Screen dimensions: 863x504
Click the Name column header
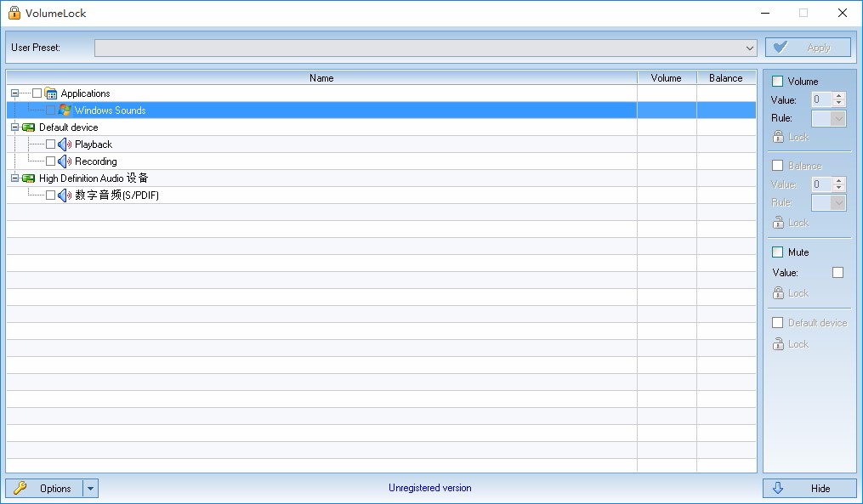[321, 78]
